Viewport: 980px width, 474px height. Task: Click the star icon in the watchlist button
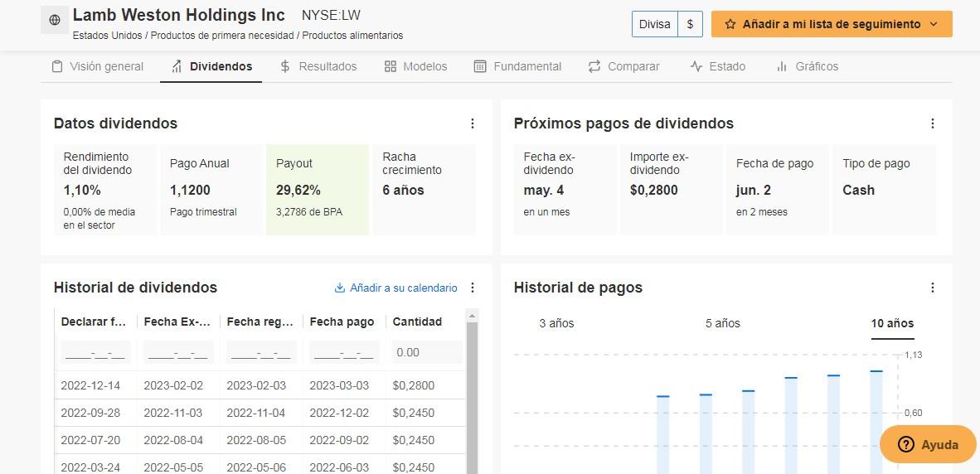point(730,24)
